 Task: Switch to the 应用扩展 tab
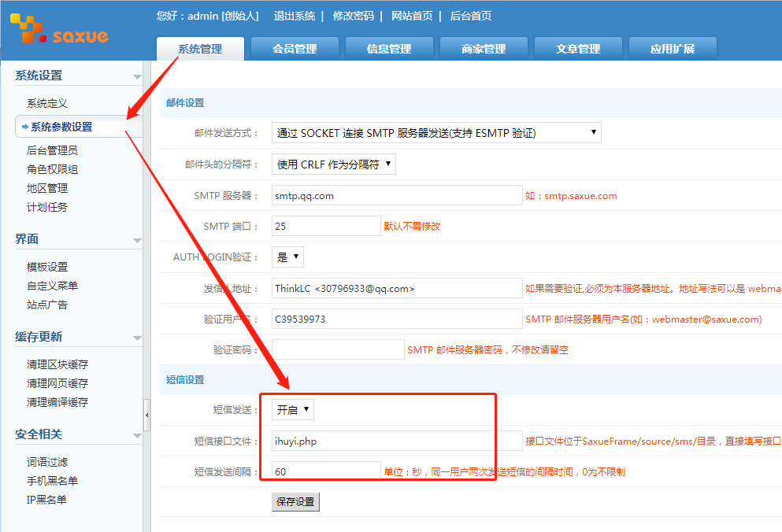[673, 49]
